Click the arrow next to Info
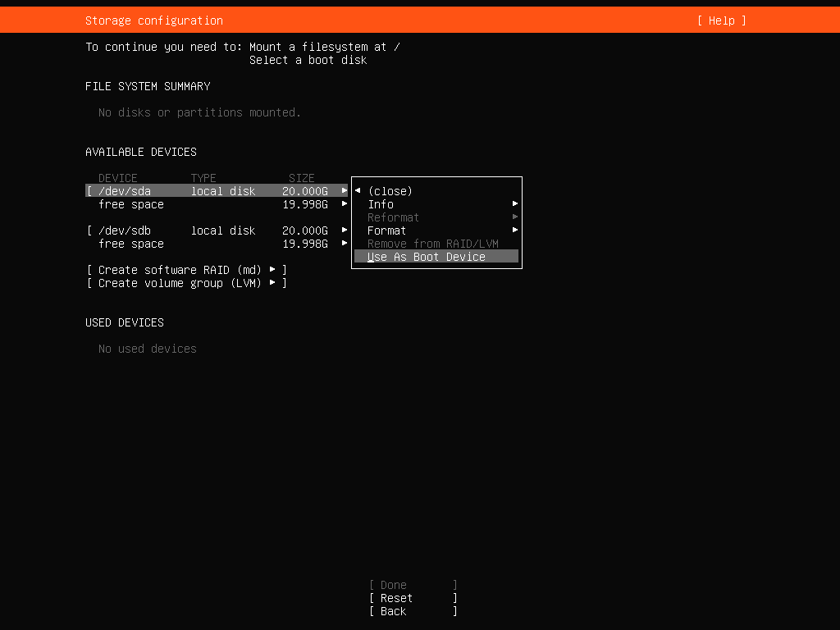Image resolution: width=840 pixels, height=630 pixels. [515, 204]
